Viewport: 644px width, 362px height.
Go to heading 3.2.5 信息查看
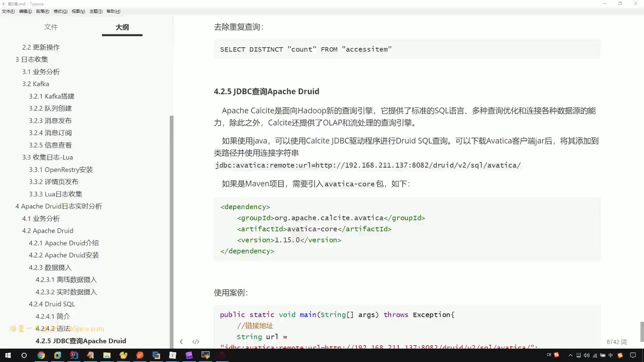tap(50, 145)
